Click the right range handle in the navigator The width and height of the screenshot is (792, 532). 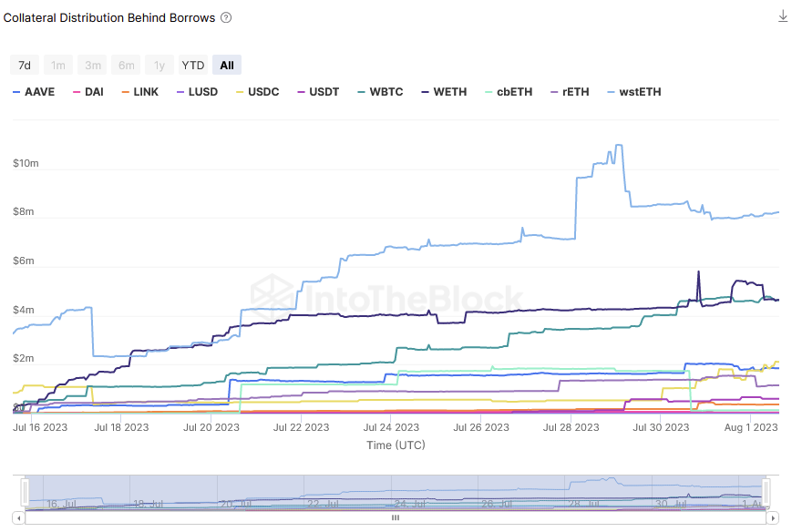pyautogui.click(x=766, y=493)
